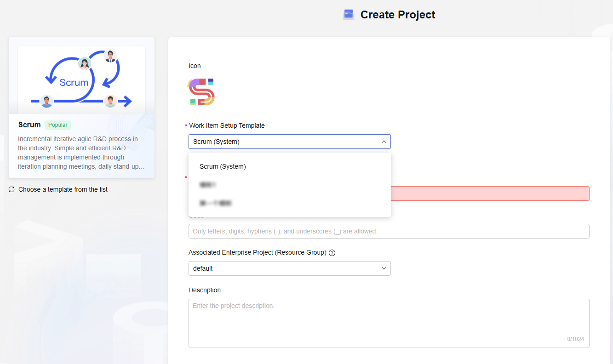Pick the blurred option directly under Scrum (System)
The image size is (613, 364).
pos(208,185)
